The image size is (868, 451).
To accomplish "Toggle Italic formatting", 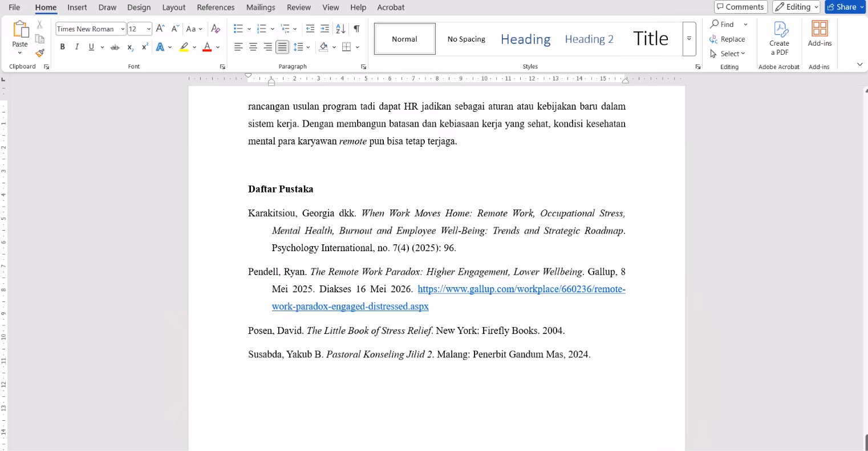I will coord(76,47).
